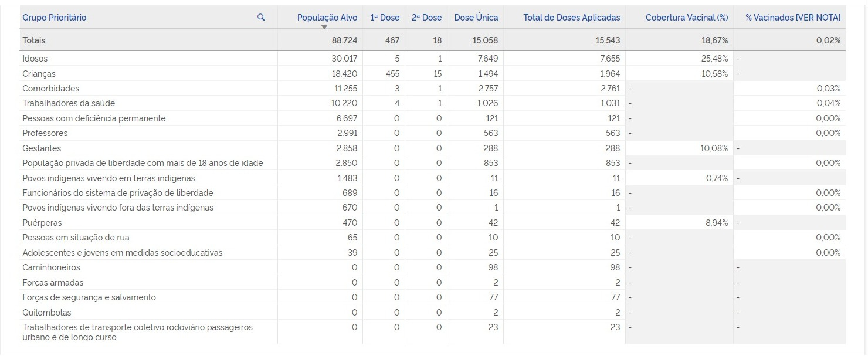Select Caminhoneiros in the table

point(51,267)
